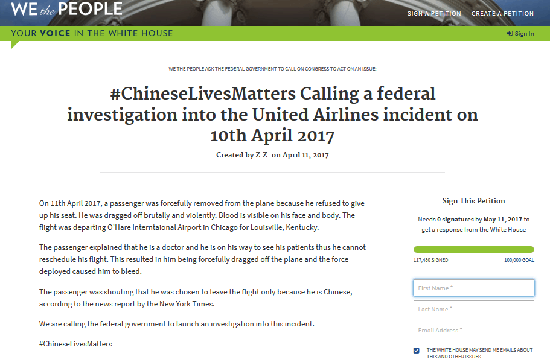Click the #ChineseLivesMatters petition title
Image resolution: width=550 pixels, height=362 pixels.
[x=273, y=114]
